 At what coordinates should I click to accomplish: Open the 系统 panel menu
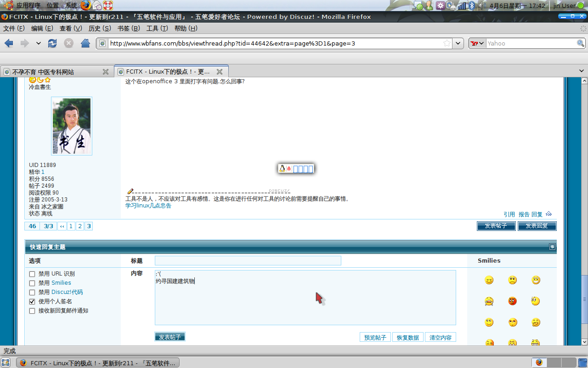point(71,6)
